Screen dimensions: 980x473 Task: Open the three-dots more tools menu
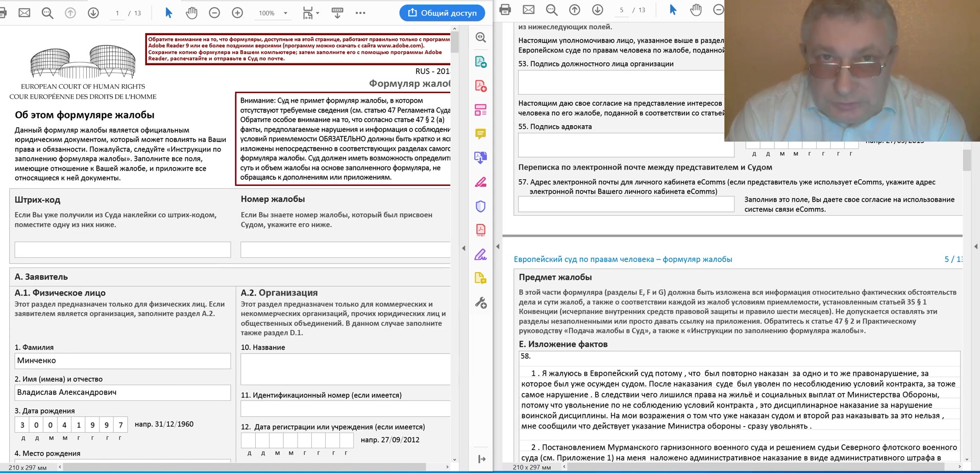click(x=360, y=13)
